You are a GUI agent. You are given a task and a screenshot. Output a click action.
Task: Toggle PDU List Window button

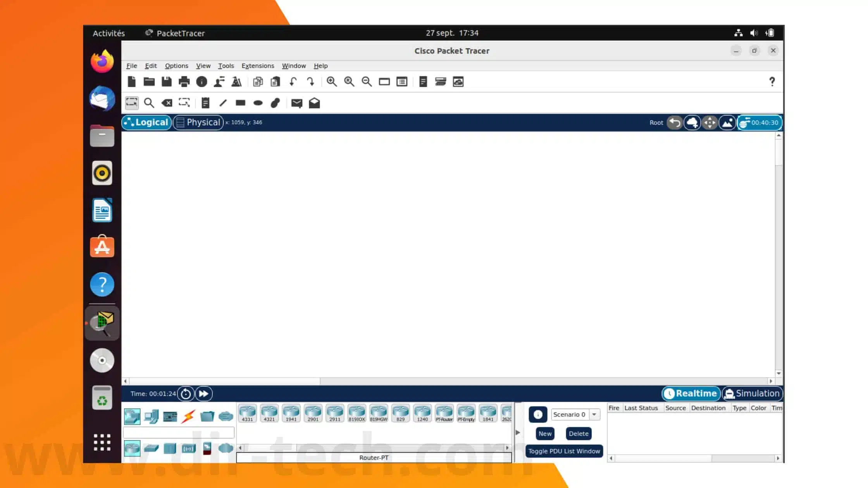[564, 451]
